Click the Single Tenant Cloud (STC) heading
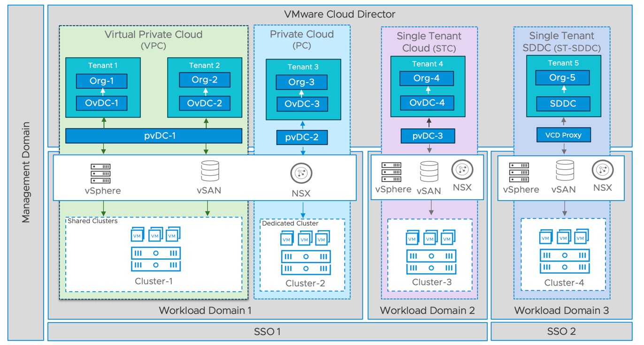644x345 pixels. coord(429,42)
